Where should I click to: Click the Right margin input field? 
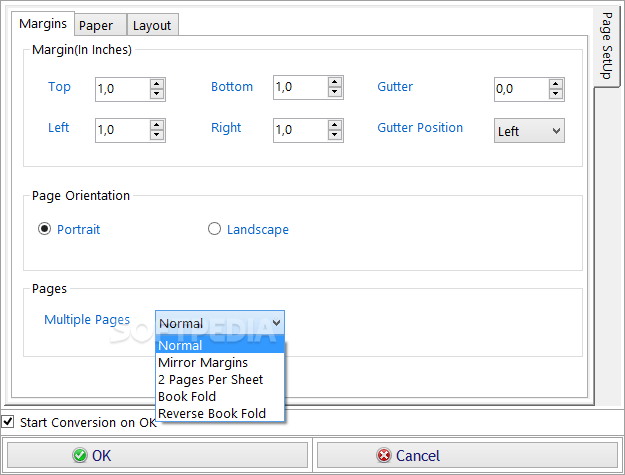(301, 130)
